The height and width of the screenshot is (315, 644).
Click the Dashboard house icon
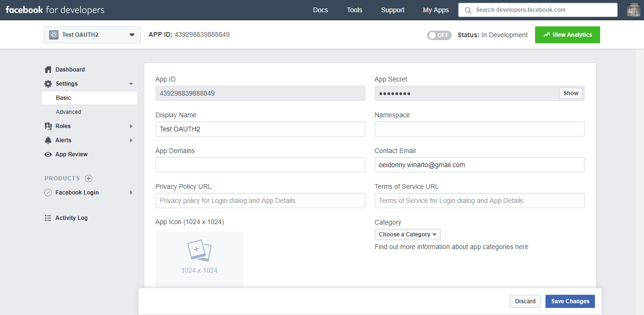point(48,70)
